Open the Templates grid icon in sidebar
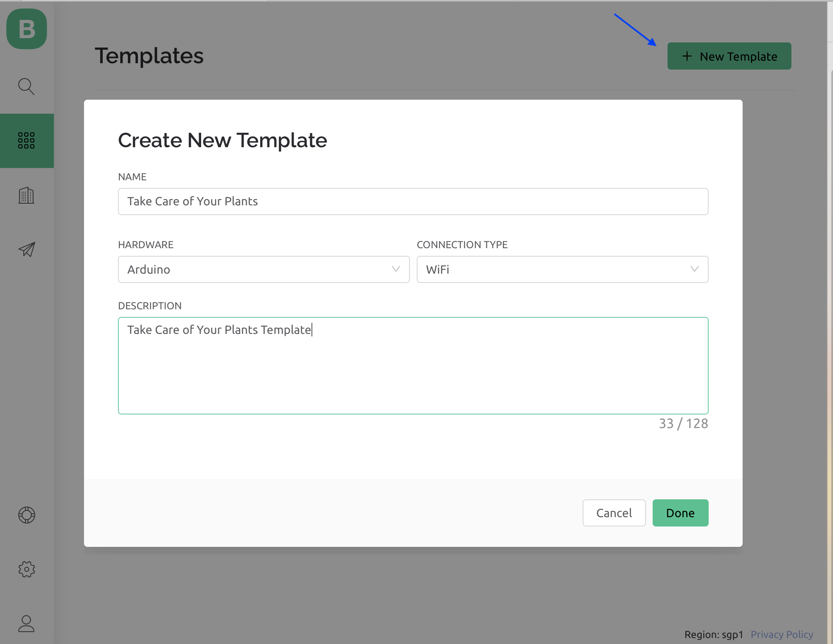 tap(26, 140)
